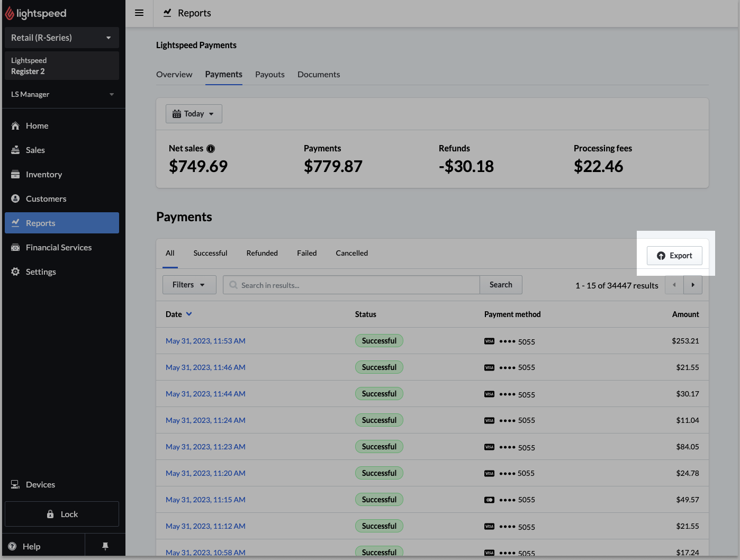The width and height of the screenshot is (740, 560).
Task: Sort by Date column chevron
Action: (x=189, y=314)
